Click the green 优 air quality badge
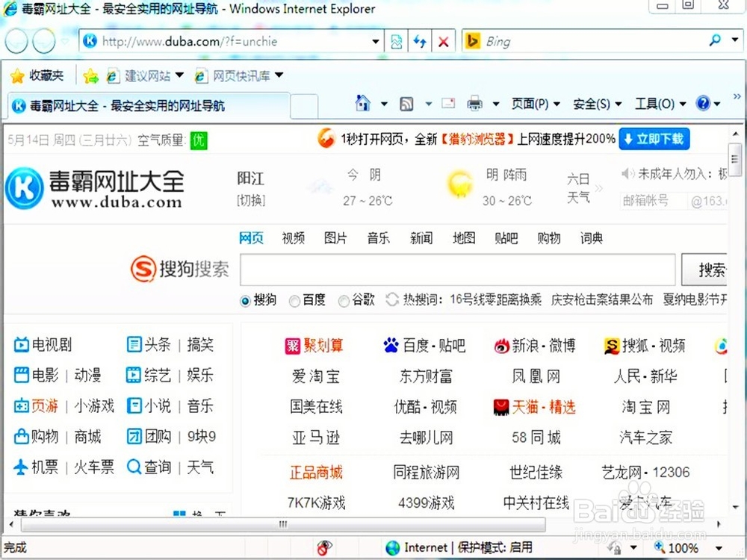This screenshot has height=560, width=747. click(199, 140)
